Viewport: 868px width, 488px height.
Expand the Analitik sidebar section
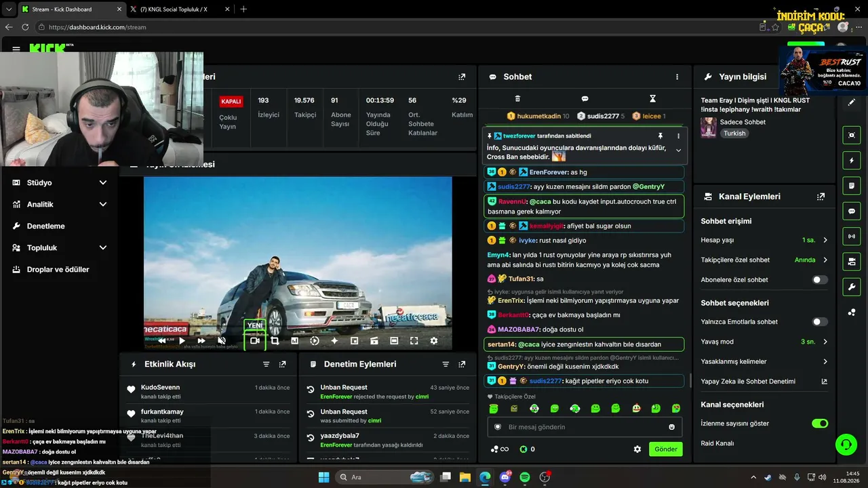click(59, 204)
